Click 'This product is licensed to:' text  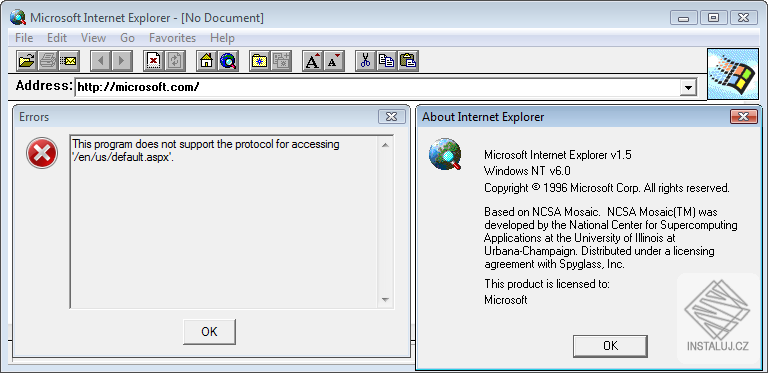[x=547, y=284]
